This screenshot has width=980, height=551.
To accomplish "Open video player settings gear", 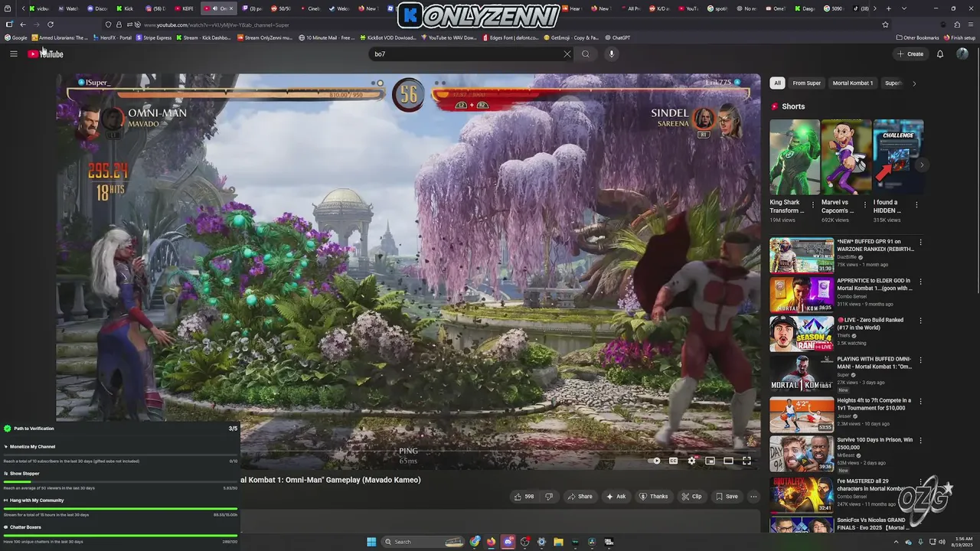I will (x=691, y=461).
